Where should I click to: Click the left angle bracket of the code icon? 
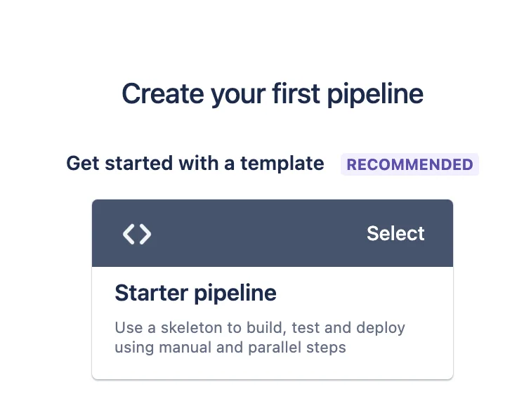click(129, 234)
